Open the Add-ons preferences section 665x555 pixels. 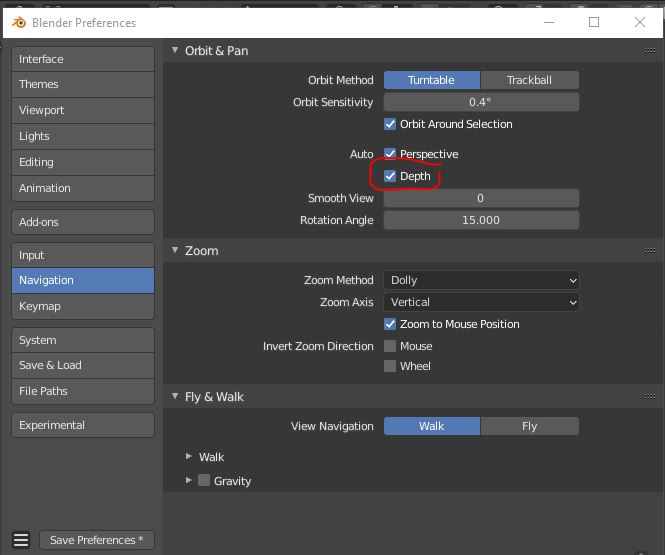[x=83, y=222]
